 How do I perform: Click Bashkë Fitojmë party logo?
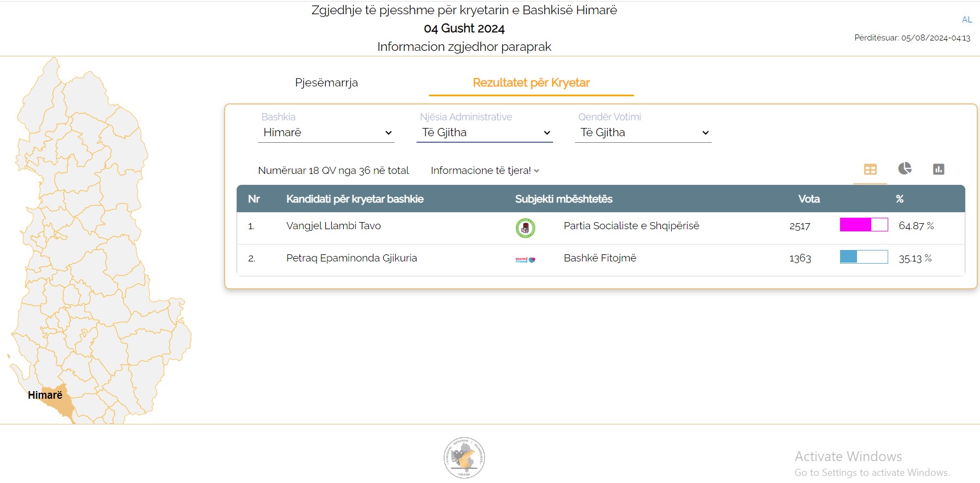(525, 260)
